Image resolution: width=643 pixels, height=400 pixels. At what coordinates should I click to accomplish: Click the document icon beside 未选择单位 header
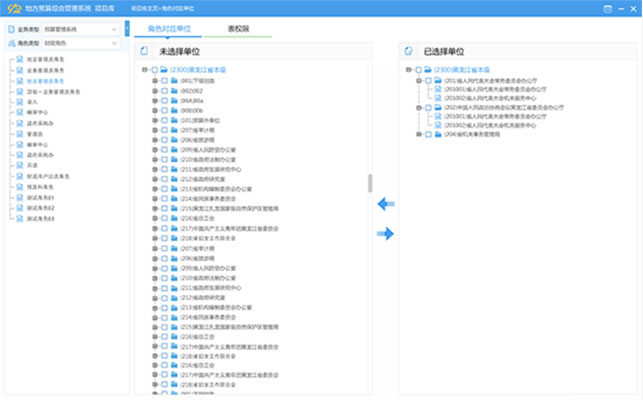click(x=143, y=50)
